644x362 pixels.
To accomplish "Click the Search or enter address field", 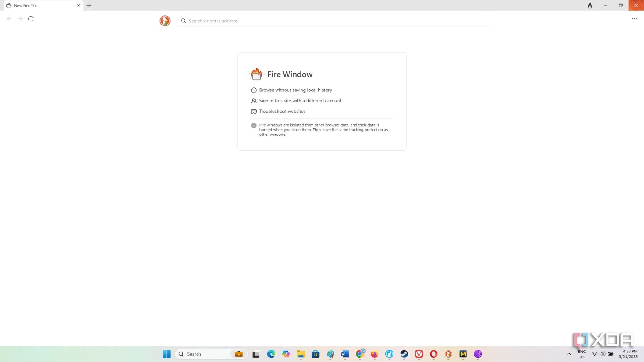I will [333, 21].
